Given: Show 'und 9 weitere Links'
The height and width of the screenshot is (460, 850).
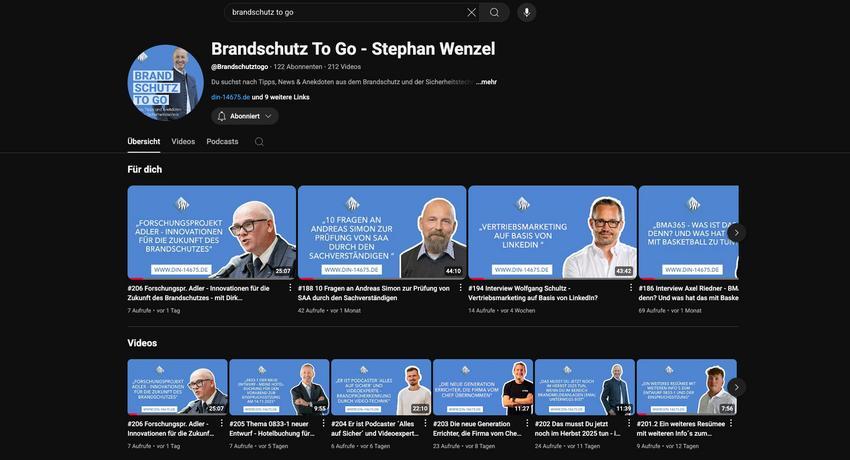Looking at the screenshot, I should (x=281, y=97).
